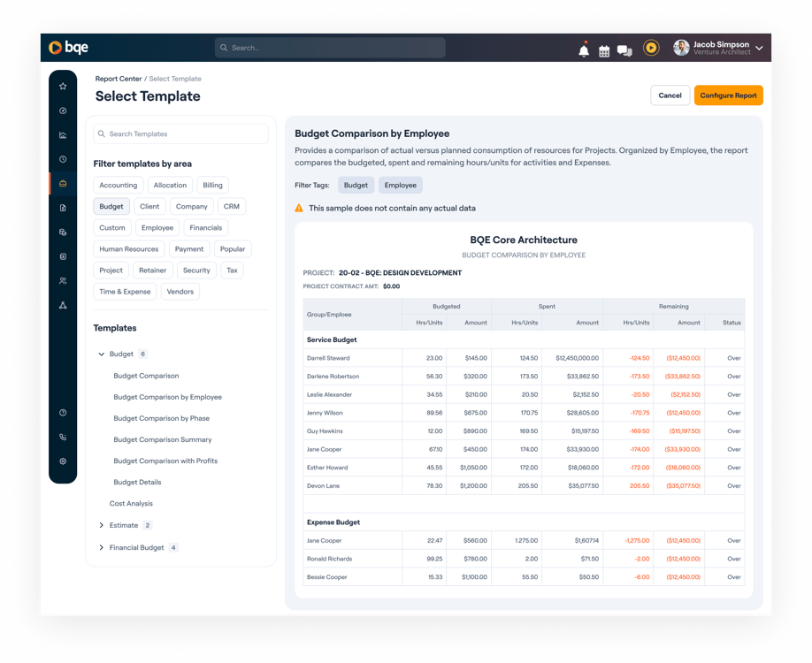Open the help question mark in the sidebar
This screenshot has width=812, height=663.
pos(63,413)
